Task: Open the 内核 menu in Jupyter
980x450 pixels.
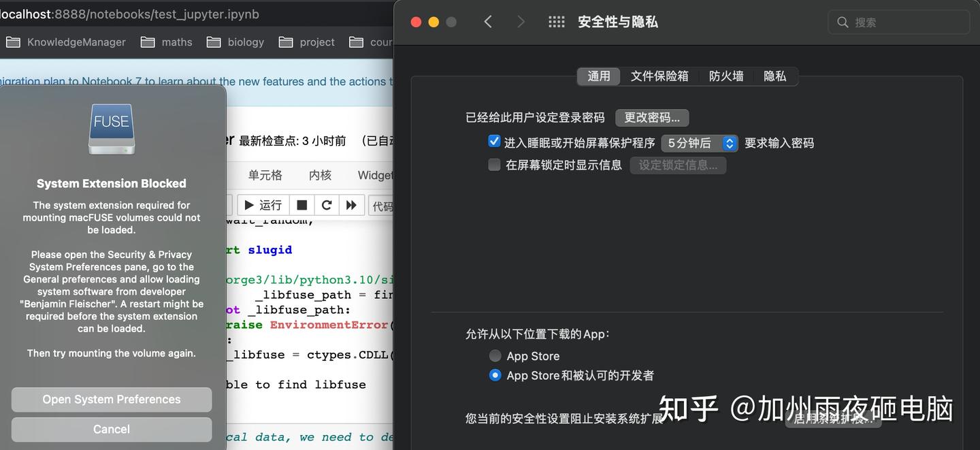Action: pyautogui.click(x=320, y=175)
